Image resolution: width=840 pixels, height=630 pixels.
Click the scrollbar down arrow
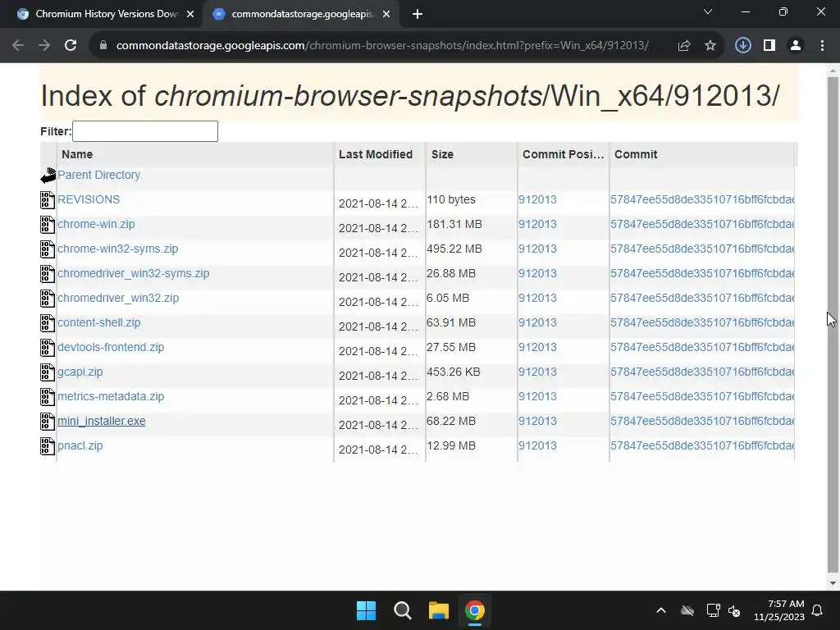[x=833, y=583]
